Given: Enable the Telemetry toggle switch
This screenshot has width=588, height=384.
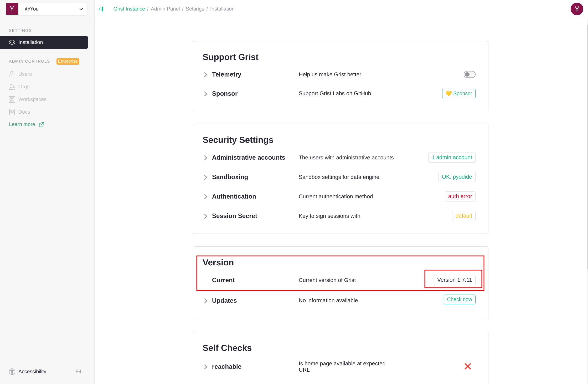Looking at the screenshot, I should click(469, 74).
